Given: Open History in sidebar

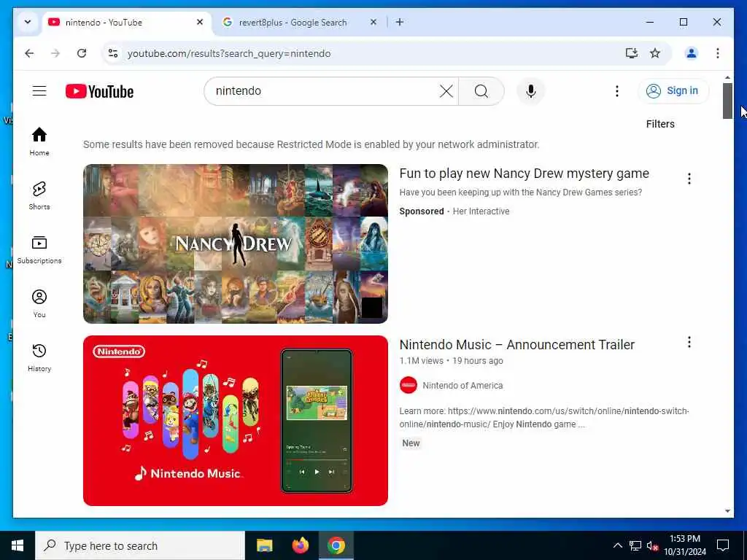Looking at the screenshot, I should pyautogui.click(x=39, y=357).
